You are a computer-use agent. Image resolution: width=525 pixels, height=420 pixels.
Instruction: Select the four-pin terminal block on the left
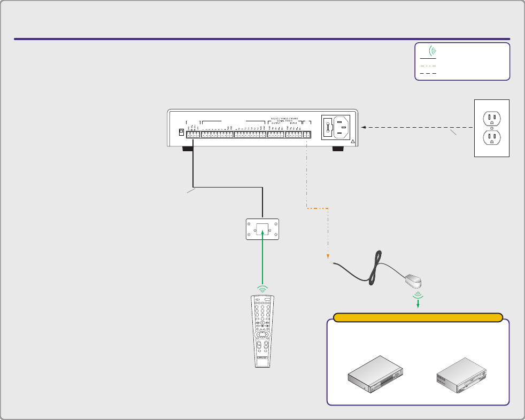[x=193, y=135]
